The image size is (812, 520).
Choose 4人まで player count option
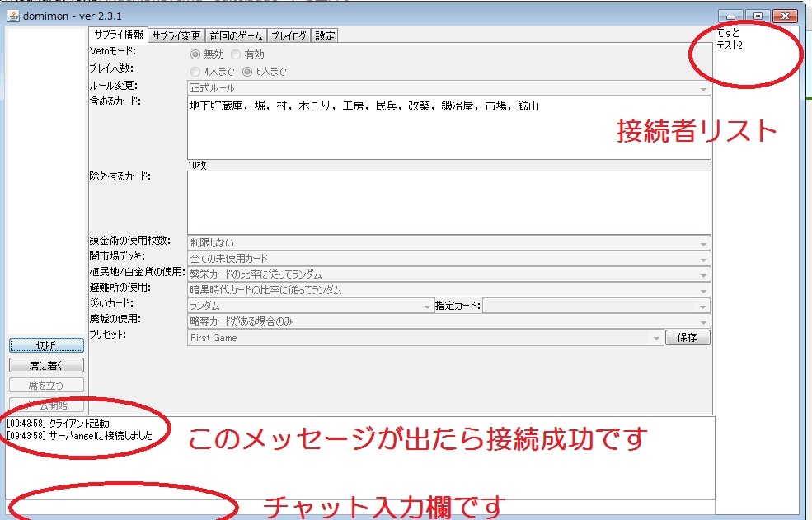(195, 72)
